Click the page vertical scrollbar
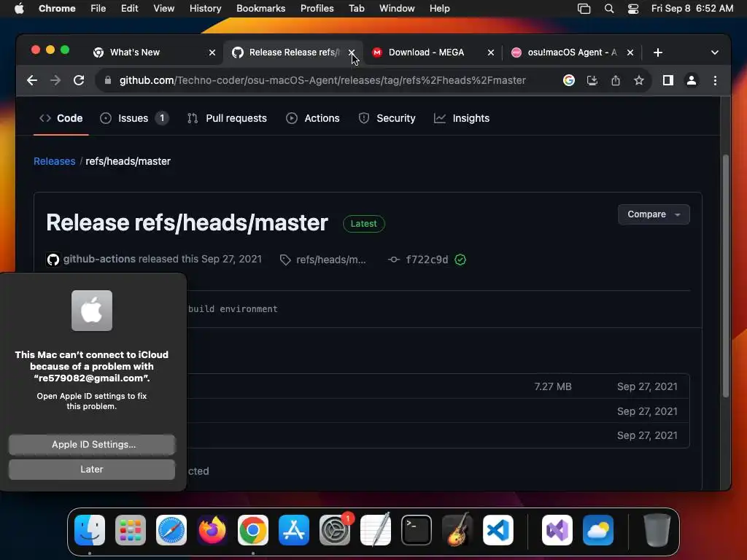The image size is (747, 560). (726, 276)
